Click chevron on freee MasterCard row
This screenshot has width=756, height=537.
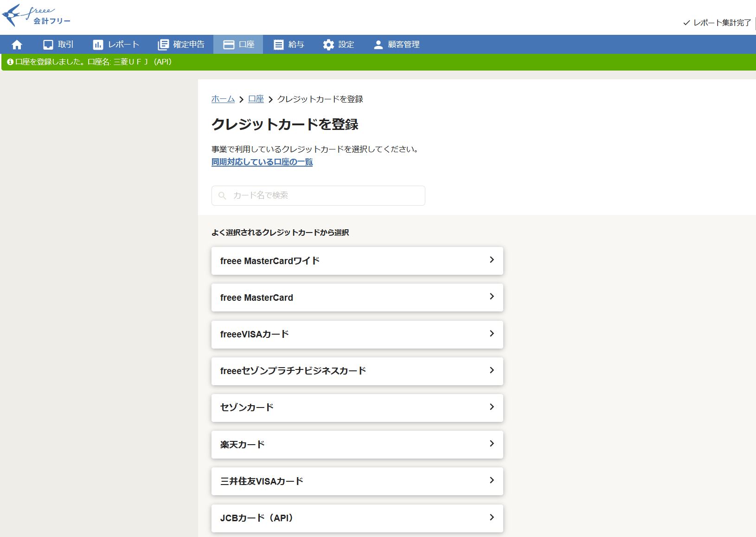click(x=492, y=297)
